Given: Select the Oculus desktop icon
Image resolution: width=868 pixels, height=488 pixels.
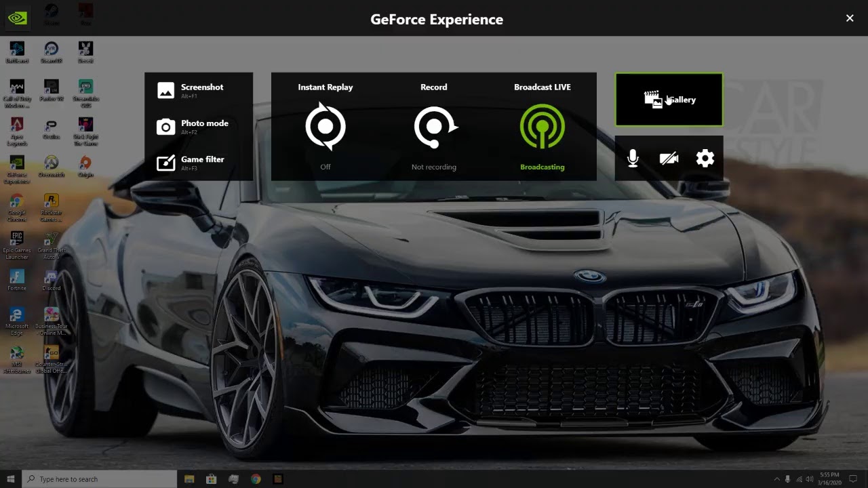Looking at the screenshot, I should point(51,128).
